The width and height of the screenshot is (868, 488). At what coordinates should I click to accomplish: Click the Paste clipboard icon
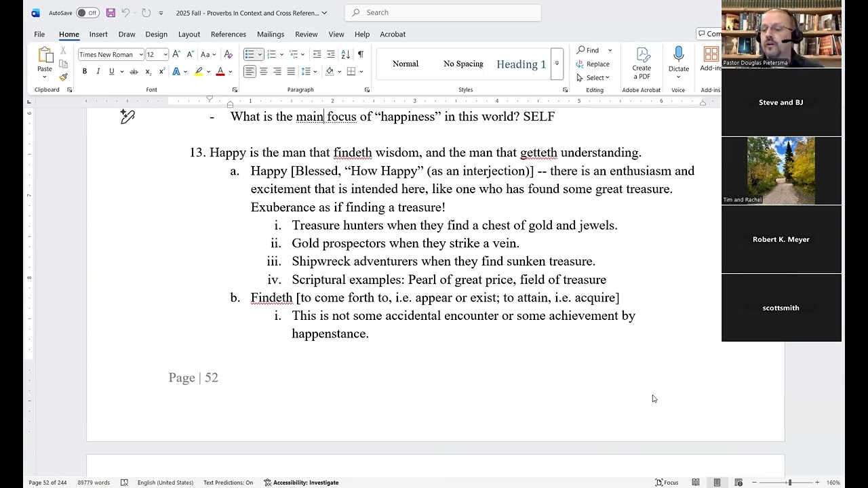pyautogui.click(x=45, y=55)
